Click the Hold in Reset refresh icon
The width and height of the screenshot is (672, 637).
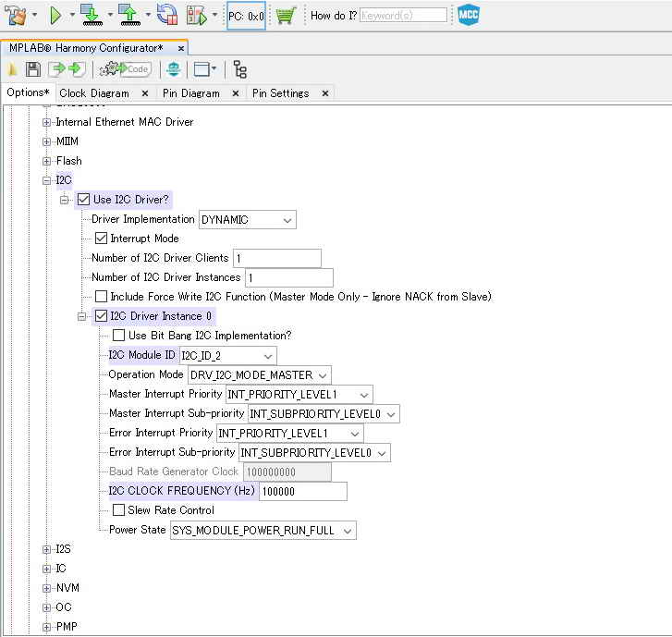point(167,15)
